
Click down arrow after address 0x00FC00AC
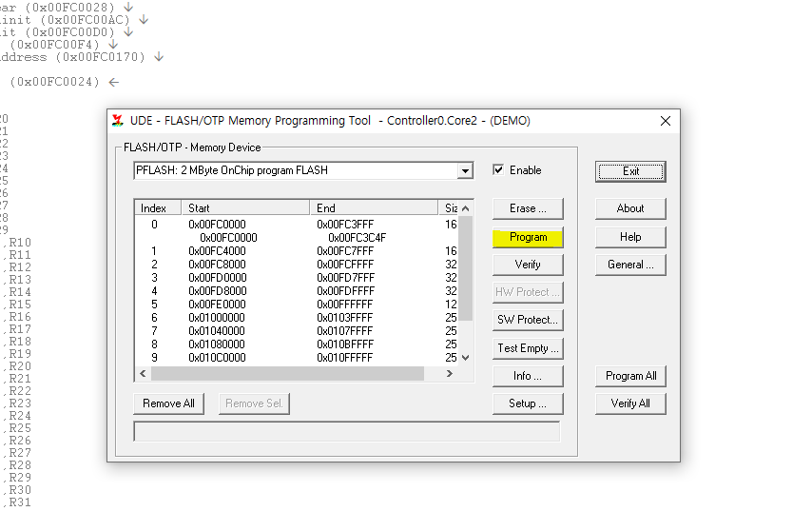[x=144, y=20]
